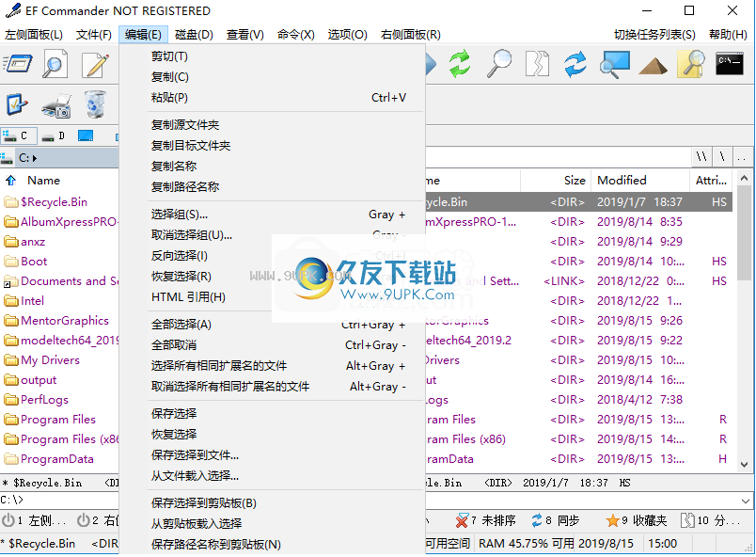Choose HTML 引用(H) menu entry
This screenshot has width=756, height=557.
click(273, 297)
